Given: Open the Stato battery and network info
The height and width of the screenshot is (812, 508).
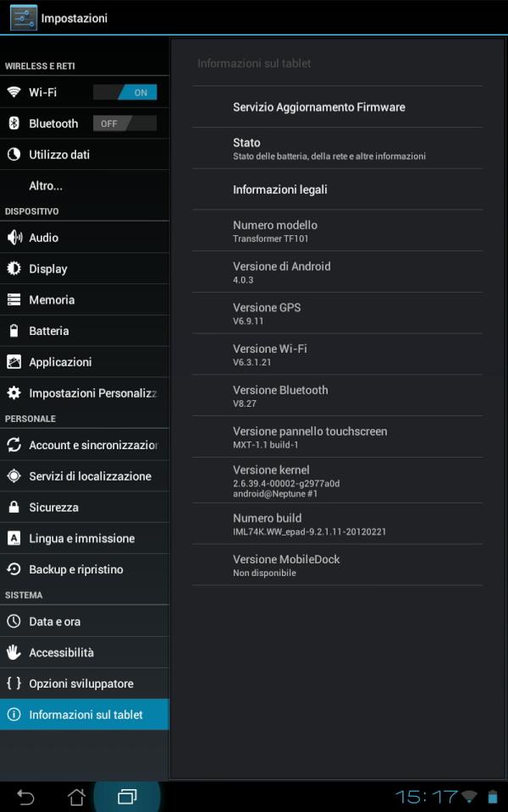Looking at the screenshot, I should pos(329,148).
